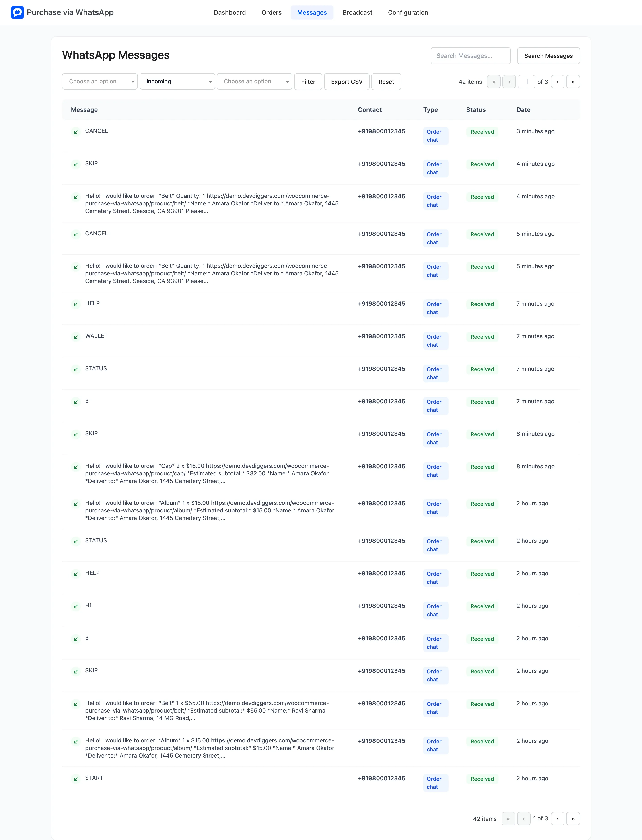Click the START message text
The image size is (642, 840).
94,778
